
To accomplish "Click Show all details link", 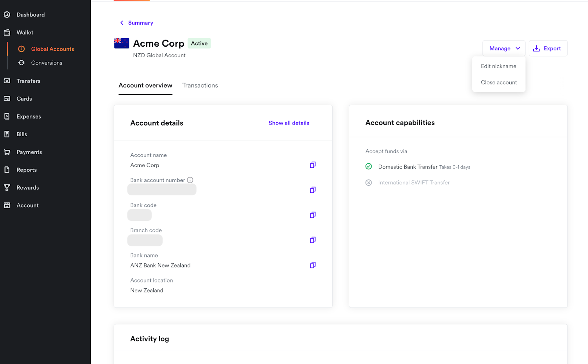I will [288, 123].
